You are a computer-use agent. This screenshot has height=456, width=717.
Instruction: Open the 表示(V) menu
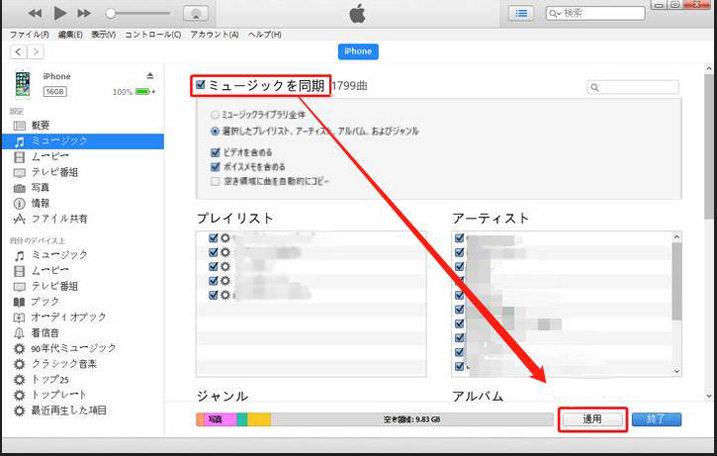(104, 35)
